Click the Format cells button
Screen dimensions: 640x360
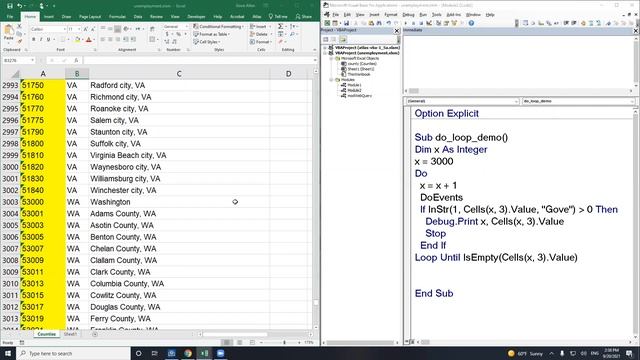click(x=260, y=42)
